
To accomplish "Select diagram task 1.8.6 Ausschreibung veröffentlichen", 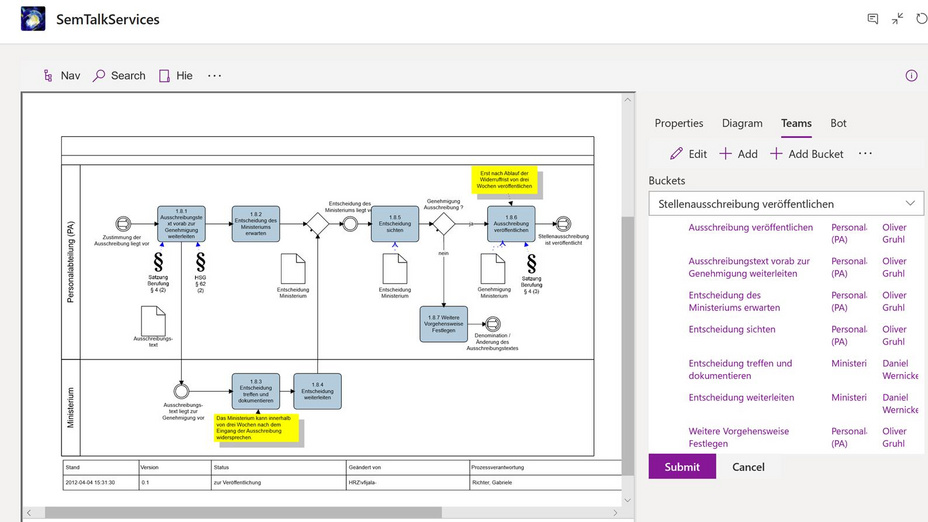I will point(511,224).
